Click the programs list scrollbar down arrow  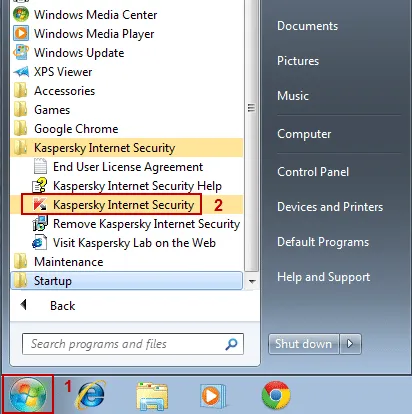point(252,281)
